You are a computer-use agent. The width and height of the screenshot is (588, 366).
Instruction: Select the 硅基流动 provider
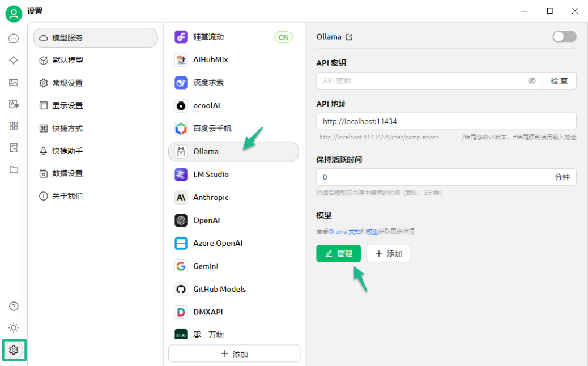[233, 37]
